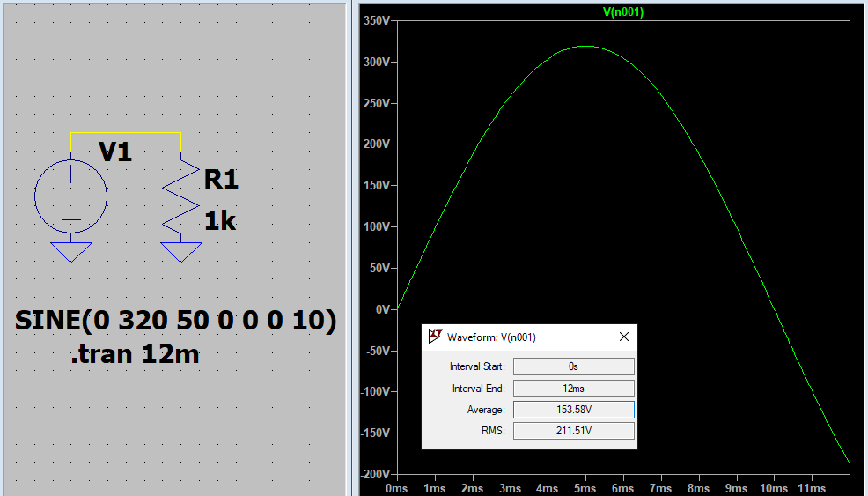Click the 8ms x-axis label
Viewport: 868px width, 496px height.
(x=698, y=488)
